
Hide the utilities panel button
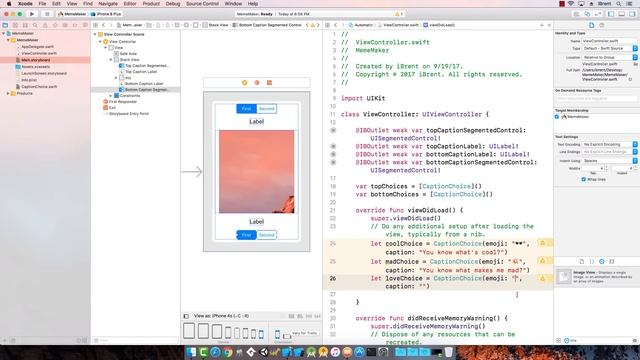click(632, 14)
